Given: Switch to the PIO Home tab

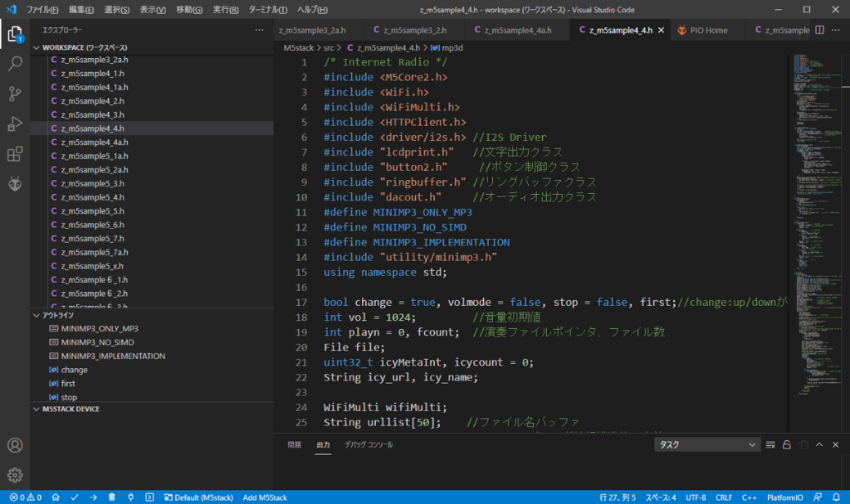Looking at the screenshot, I should coord(702,30).
